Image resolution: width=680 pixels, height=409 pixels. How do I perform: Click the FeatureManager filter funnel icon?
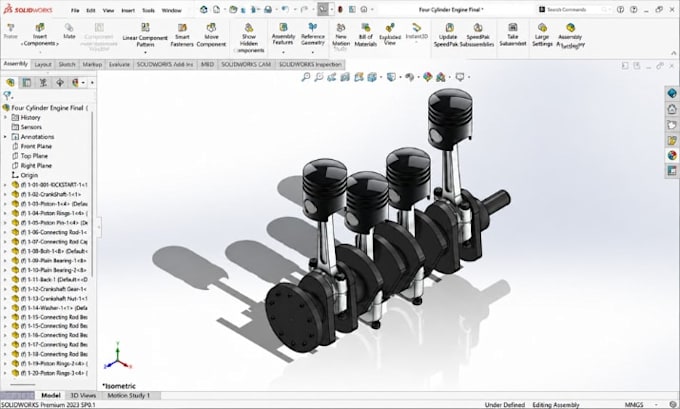[7, 95]
